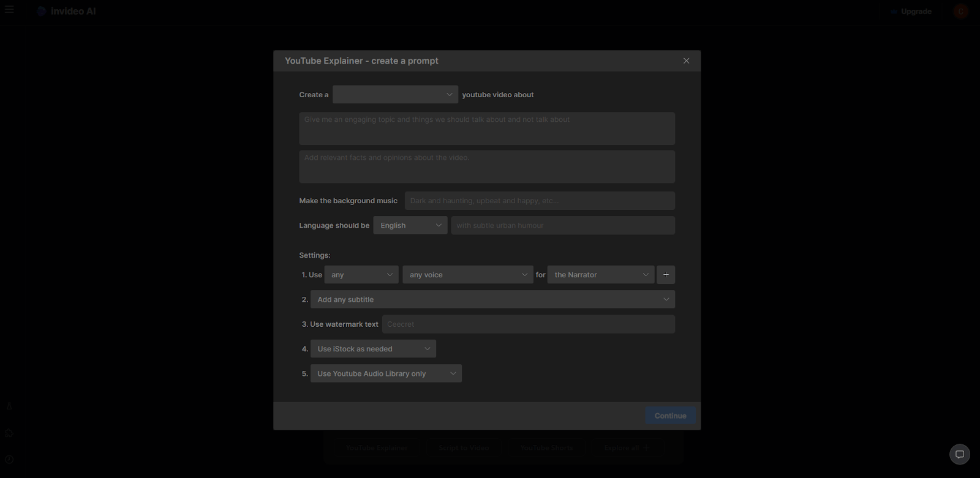Open the user avatar account menu
The image size is (980, 478).
click(x=960, y=11)
